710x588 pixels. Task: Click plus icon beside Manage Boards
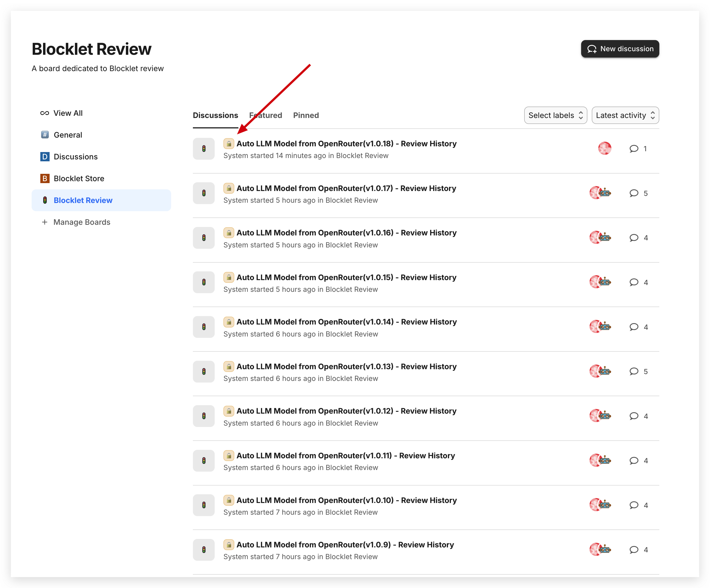click(45, 222)
